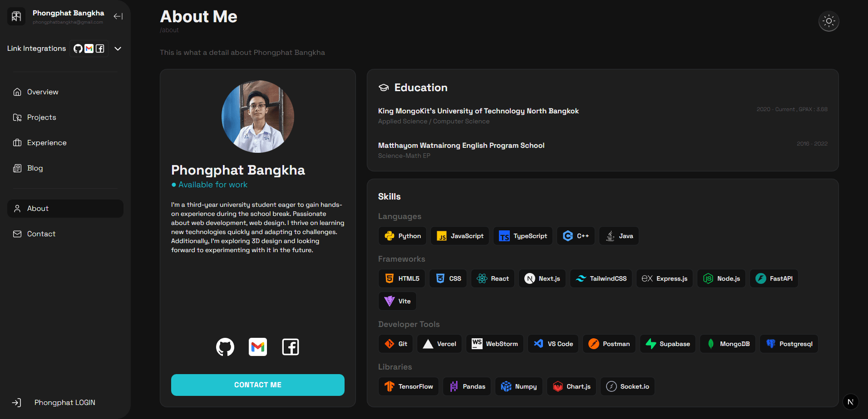
Task: Click the profile photo thumbnail
Action: coord(257,117)
